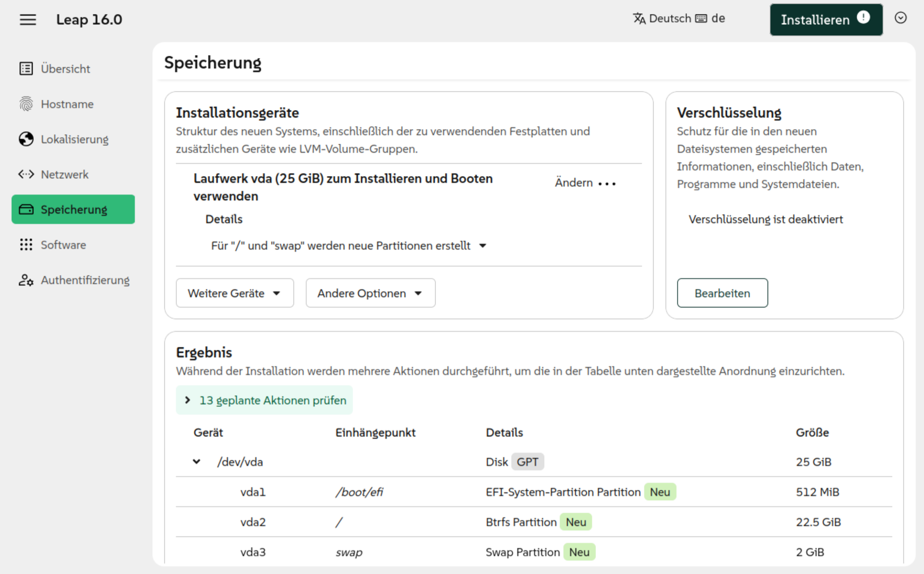Click the Lokalisierung globe icon

[26, 139]
